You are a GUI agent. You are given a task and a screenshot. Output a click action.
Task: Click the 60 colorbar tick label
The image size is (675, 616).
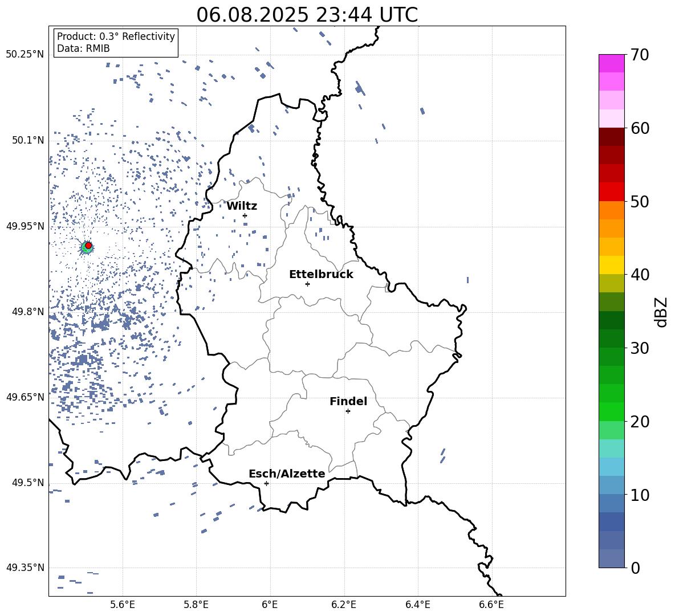coord(640,128)
